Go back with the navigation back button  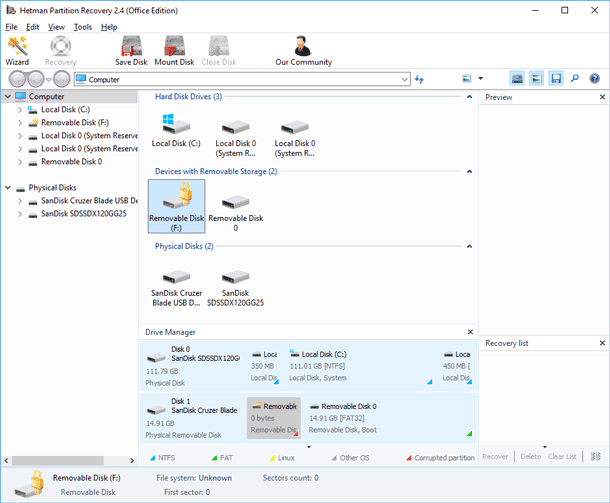pyautogui.click(x=18, y=79)
